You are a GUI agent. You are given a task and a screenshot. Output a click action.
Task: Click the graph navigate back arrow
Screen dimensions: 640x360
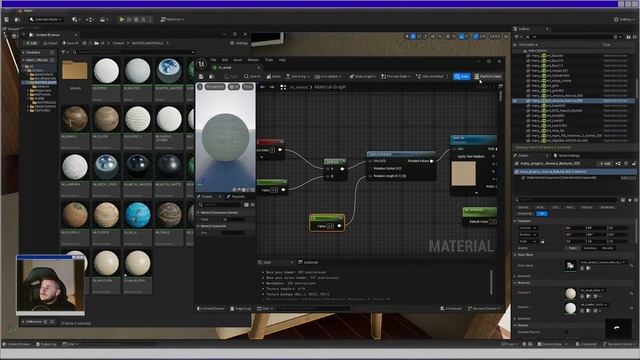[x=262, y=87]
